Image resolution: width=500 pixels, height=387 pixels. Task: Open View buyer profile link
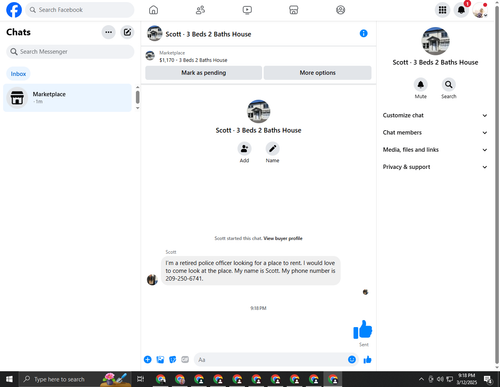[283, 238]
